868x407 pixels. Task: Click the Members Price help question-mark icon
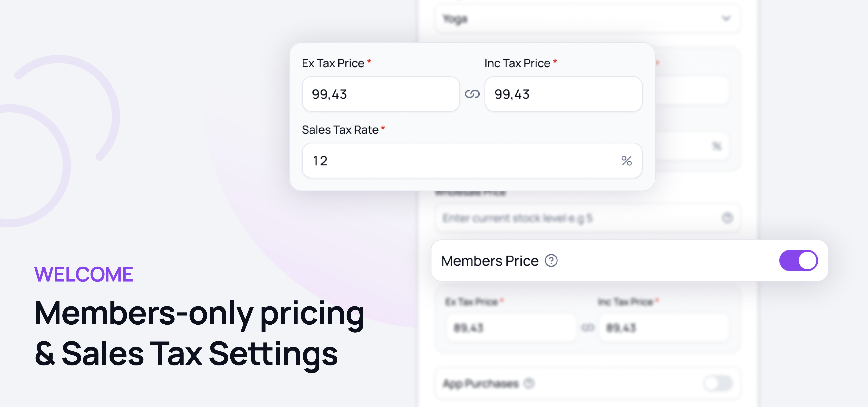[551, 261]
